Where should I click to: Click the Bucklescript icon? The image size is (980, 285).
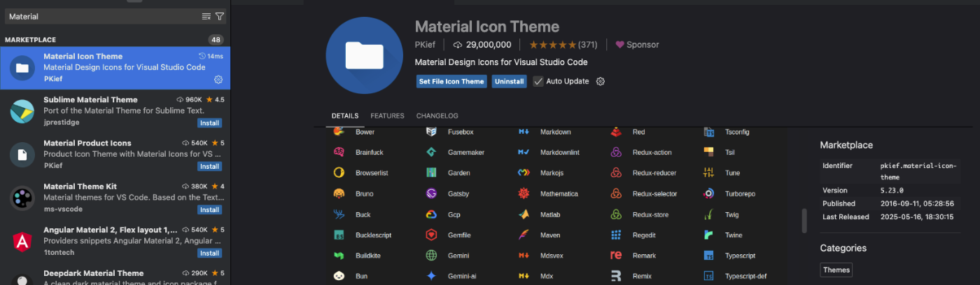coord(338,235)
